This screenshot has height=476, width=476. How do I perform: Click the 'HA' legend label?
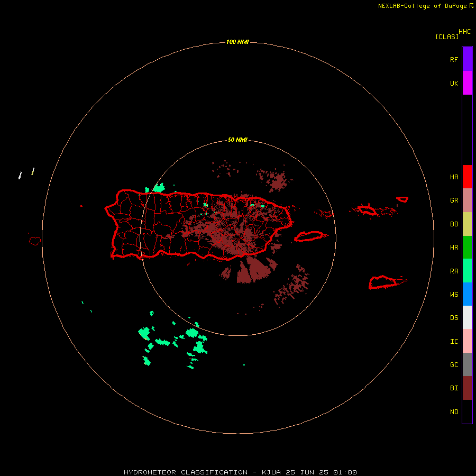pos(454,177)
